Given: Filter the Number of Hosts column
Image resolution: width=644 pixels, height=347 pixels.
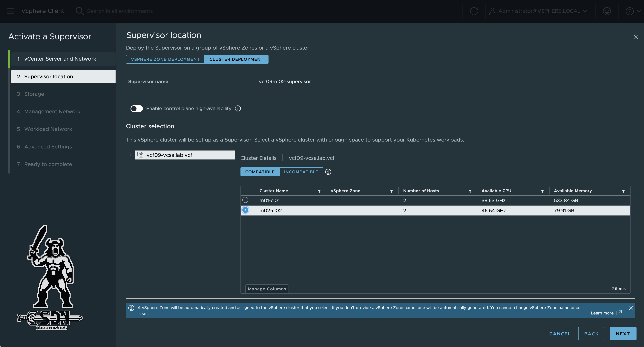Looking at the screenshot, I should coord(470,191).
